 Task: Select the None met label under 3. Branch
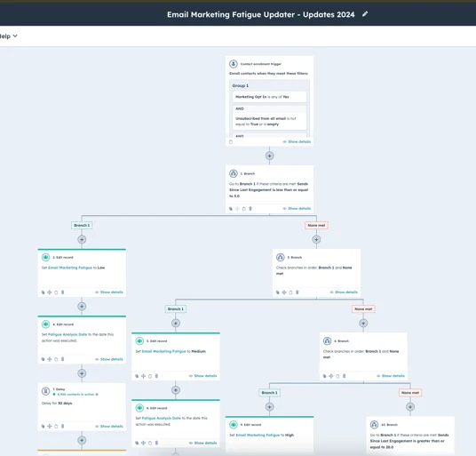coord(363,309)
